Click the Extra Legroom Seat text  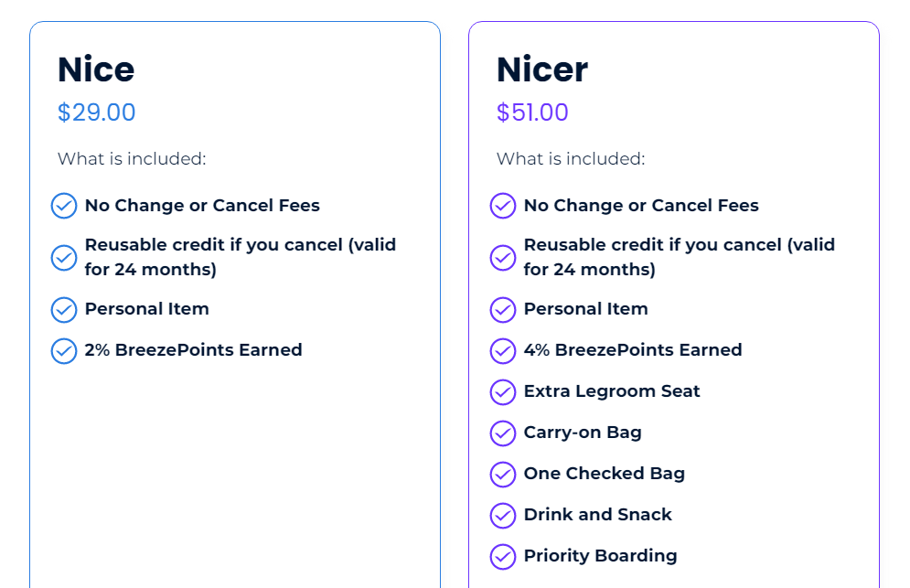(x=612, y=391)
